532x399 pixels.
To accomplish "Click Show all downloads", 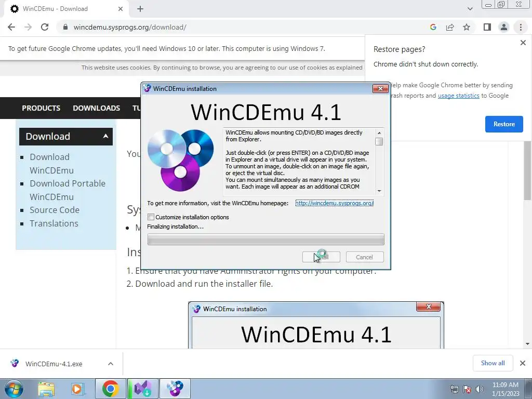I will [493, 363].
